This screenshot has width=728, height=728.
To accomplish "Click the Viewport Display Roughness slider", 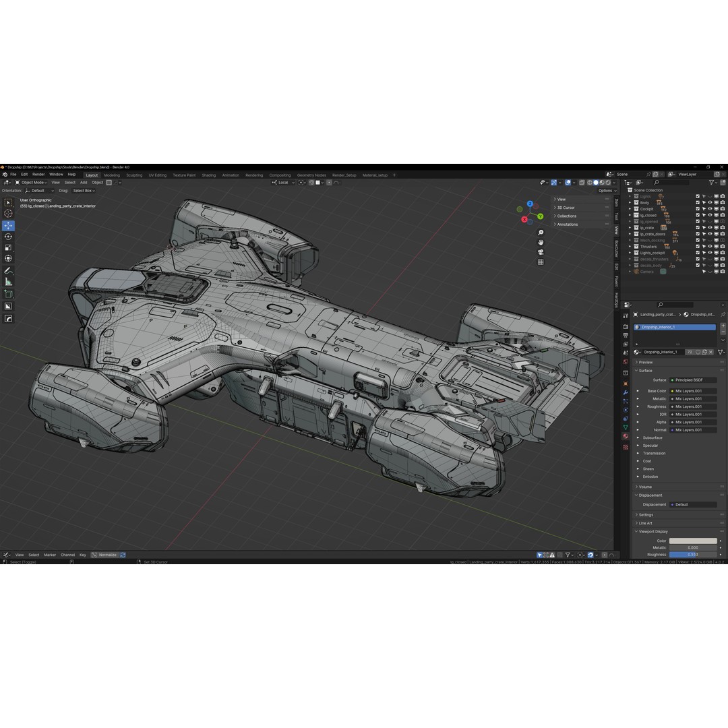I will tap(693, 554).
